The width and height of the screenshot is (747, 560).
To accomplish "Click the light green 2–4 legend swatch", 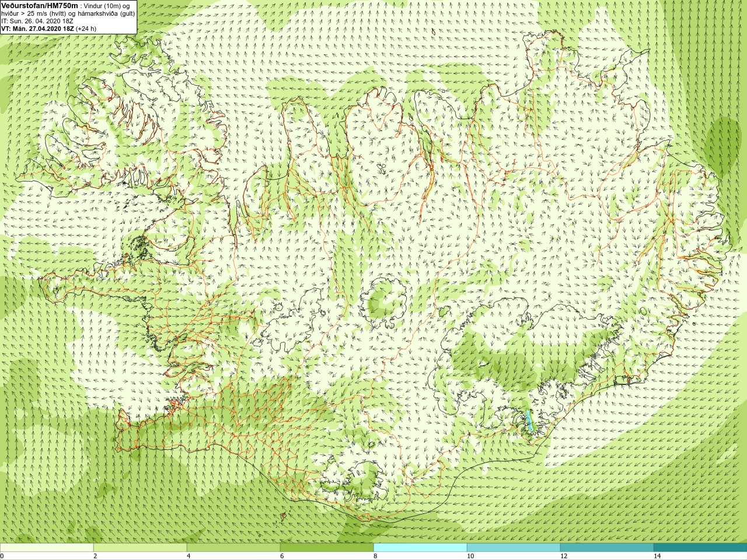I will 140,548.
